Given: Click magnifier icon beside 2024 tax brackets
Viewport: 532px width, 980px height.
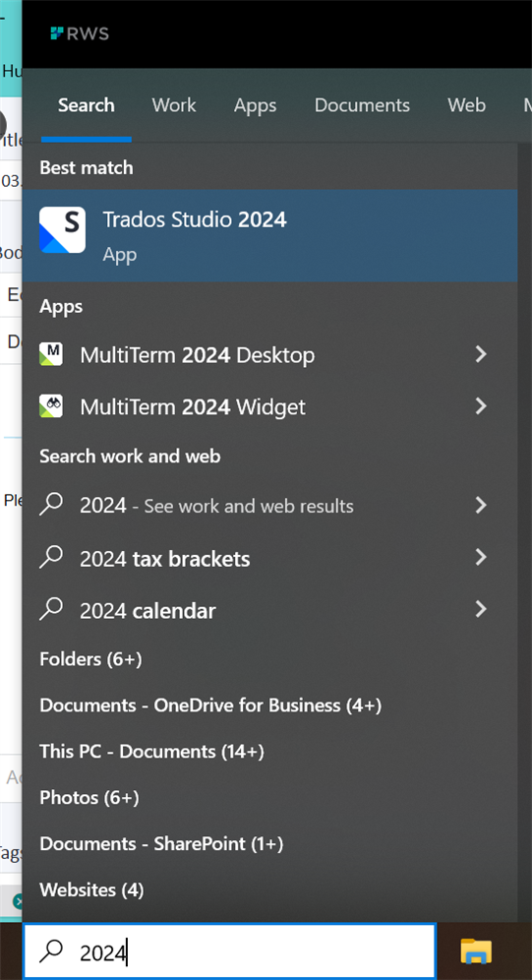Looking at the screenshot, I should coord(51,556).
